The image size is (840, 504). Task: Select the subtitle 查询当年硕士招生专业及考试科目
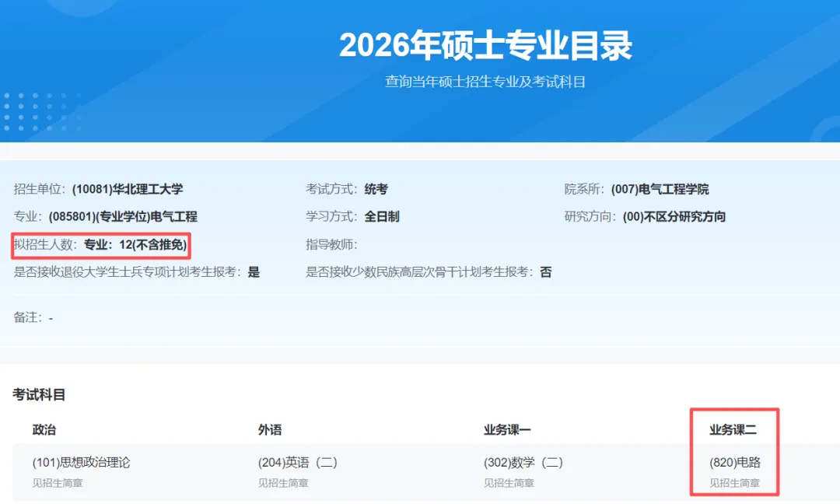point(485,82)
